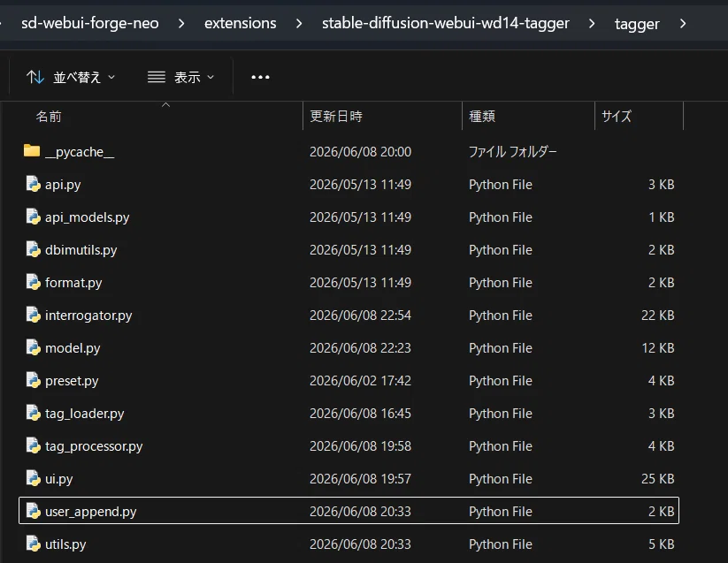Image resolution: width=728 pixels, height=563 pixels.
Task: Select the file name tag_processor.py
Action: [94, 446]
